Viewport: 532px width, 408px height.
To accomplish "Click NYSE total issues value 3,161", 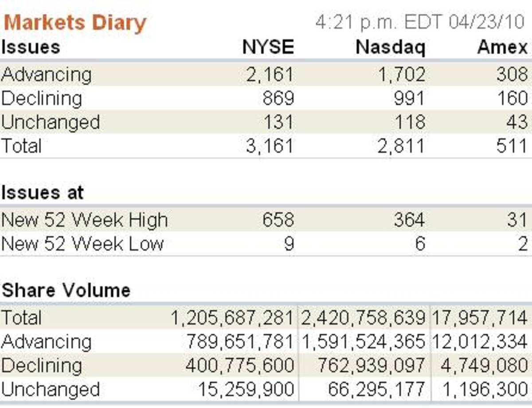I will 270,146.
